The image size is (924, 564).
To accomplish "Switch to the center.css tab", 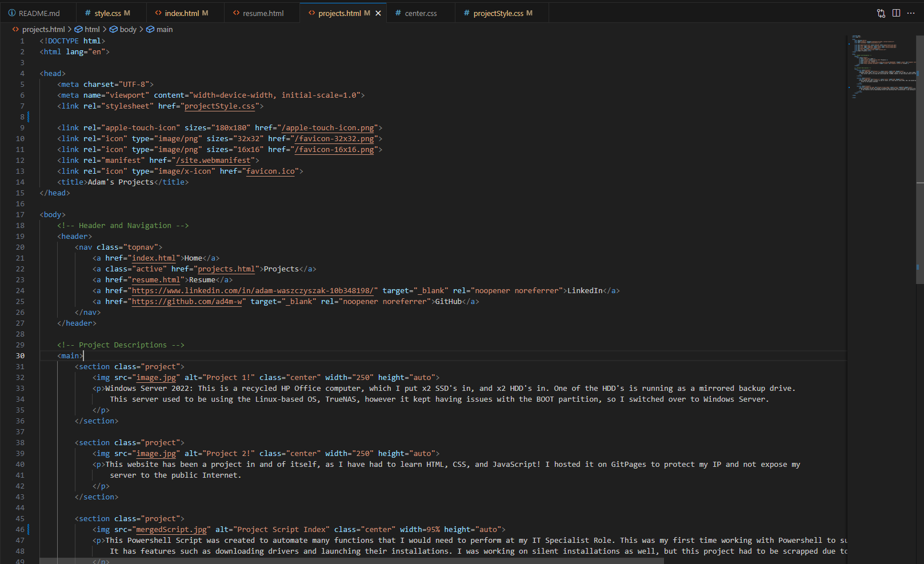I will click(421, 13).
